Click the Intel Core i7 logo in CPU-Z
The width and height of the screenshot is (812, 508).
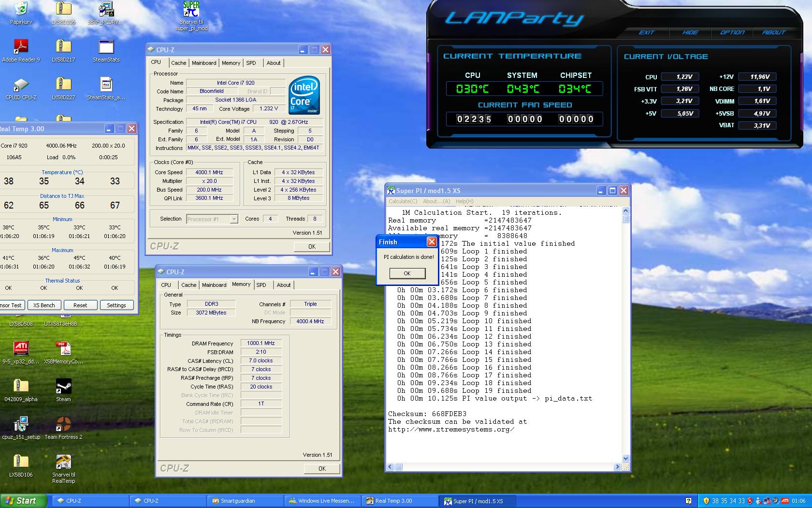pyautogui.click(x=304, y=95)
